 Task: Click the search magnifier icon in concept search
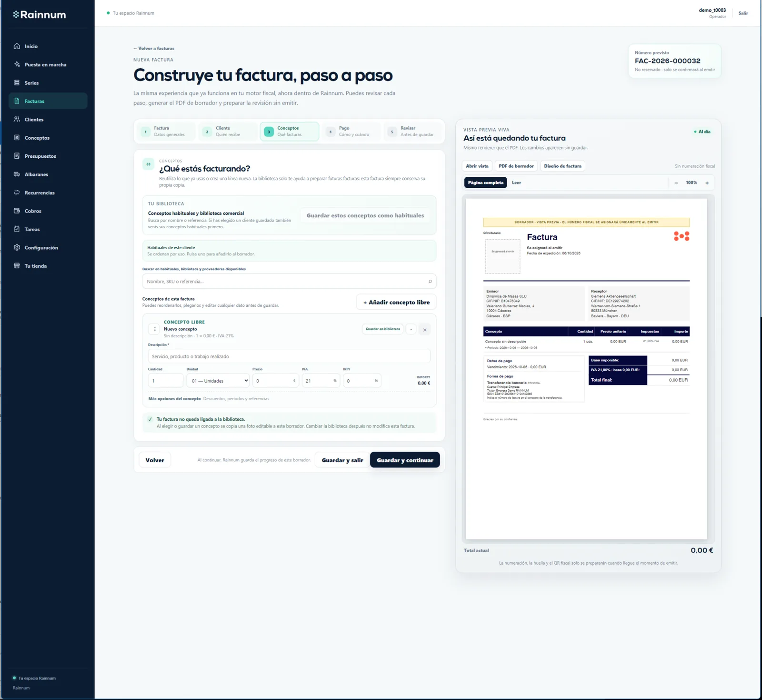pos(430,282)
